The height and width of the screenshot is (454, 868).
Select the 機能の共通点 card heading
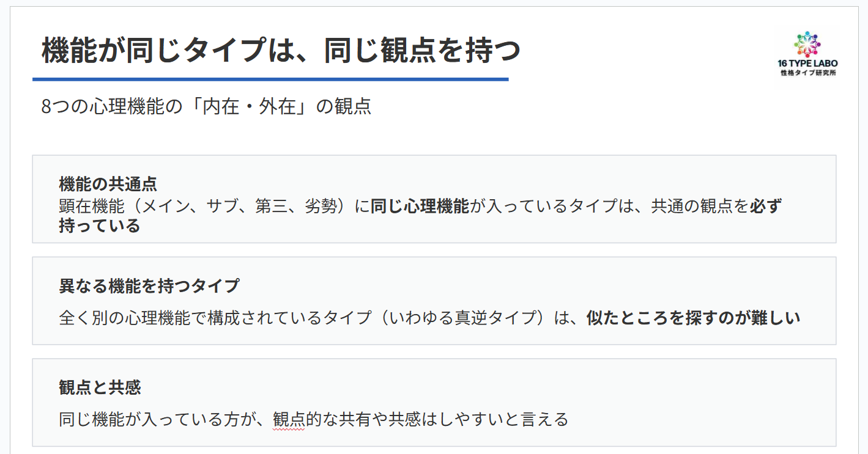pyautogui.click(x=108, y=183)
